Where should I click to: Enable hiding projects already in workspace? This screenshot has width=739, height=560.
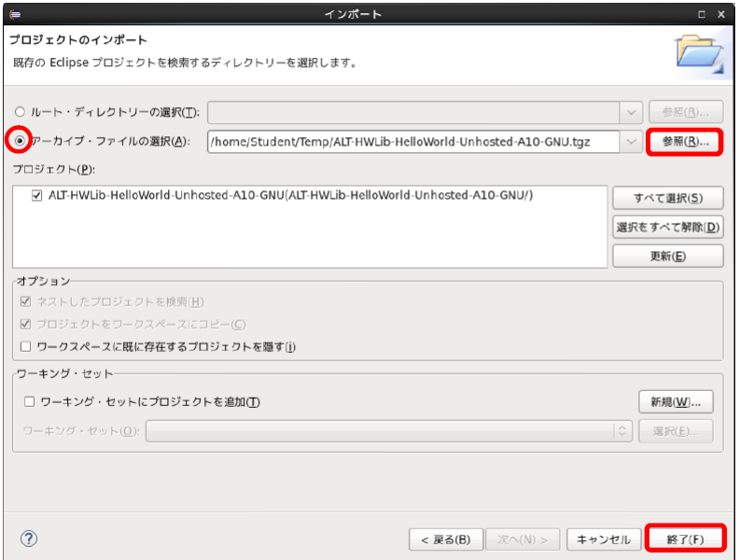pyautogui.click(x=26, y=346)
